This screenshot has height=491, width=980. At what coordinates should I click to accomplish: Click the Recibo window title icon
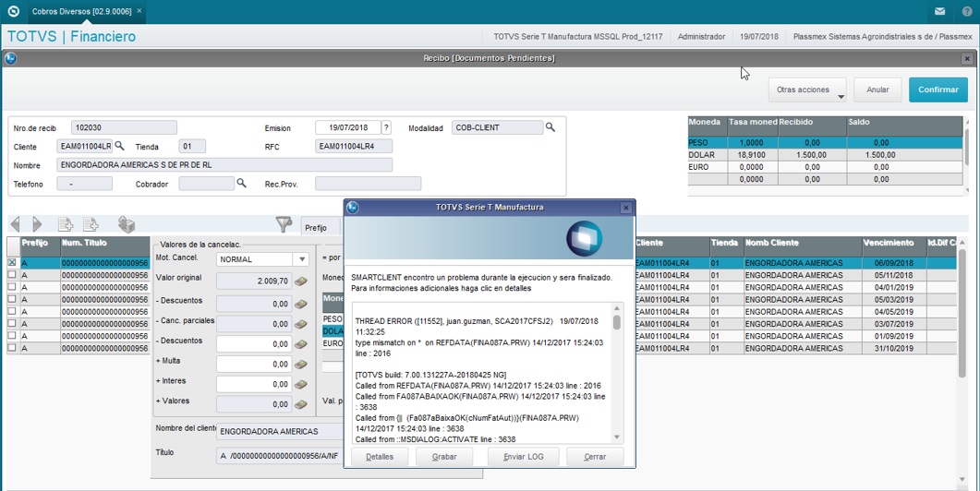[10, 58]
